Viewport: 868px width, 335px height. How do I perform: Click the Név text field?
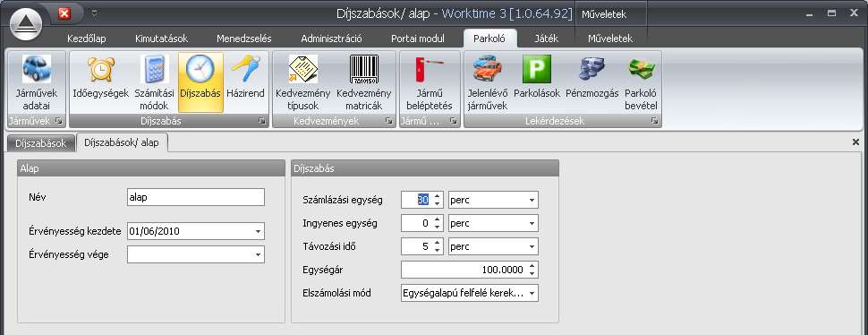pyautogui.click(x=196, y=197)
